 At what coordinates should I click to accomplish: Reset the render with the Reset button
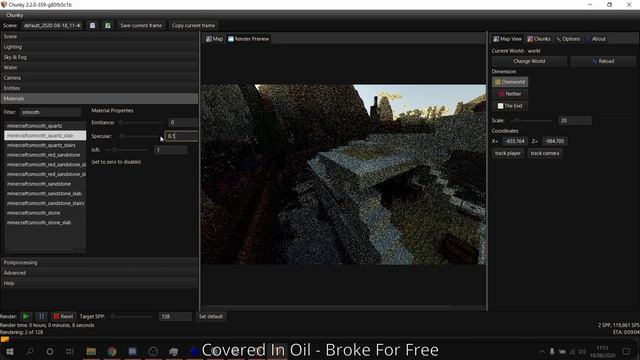pyautogui.click(x=63, y=316)
